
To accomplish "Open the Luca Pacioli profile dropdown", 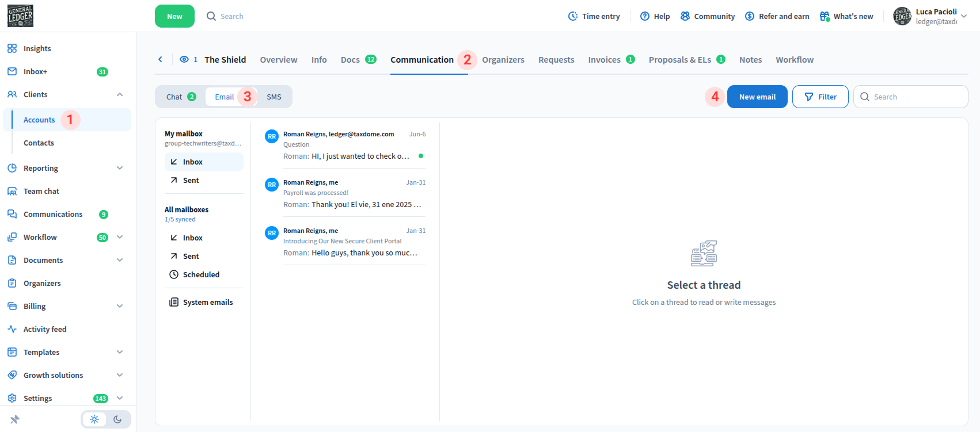I will pyautogui.click(x=964, y=16).
